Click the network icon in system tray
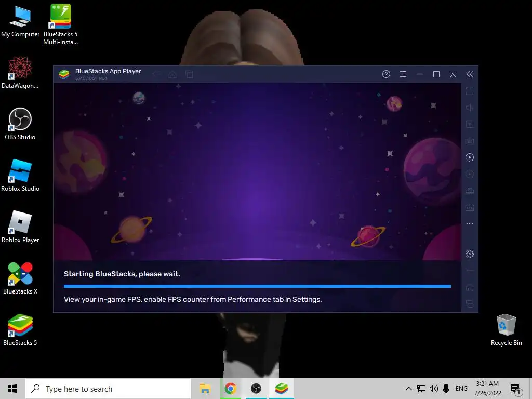Screen dimensions: 532x399 [421, 389]
